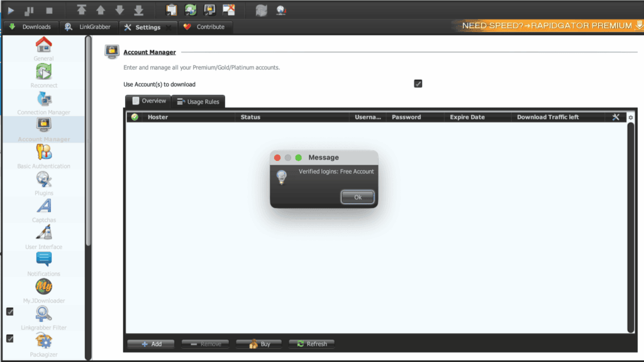Viewport: 644px width, 362px height.
Task: Click green zoom button on Message dialog
Action: click(299, 158)
